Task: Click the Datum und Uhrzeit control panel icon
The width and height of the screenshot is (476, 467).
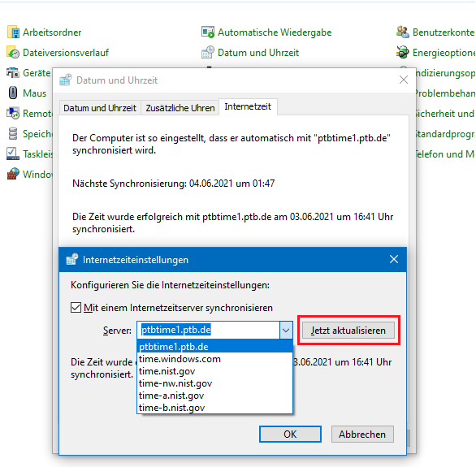Action: point(208,53)
